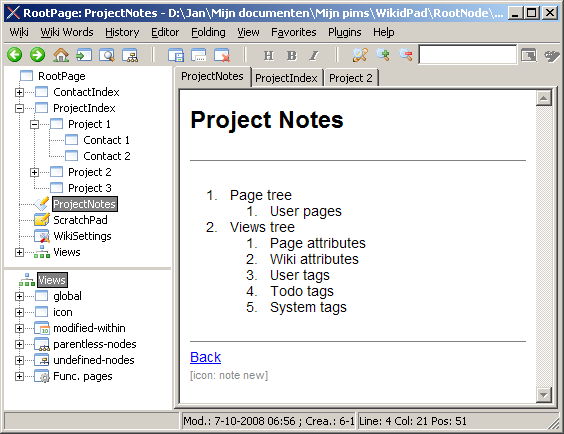Click the Bold formatting icon
564x434 pixels.
[291, 55]
